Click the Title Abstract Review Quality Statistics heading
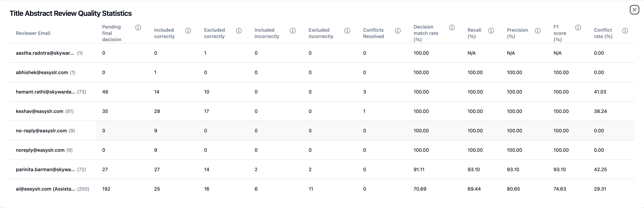This screenshot has height=208, width=644. [x=70, y=13]
